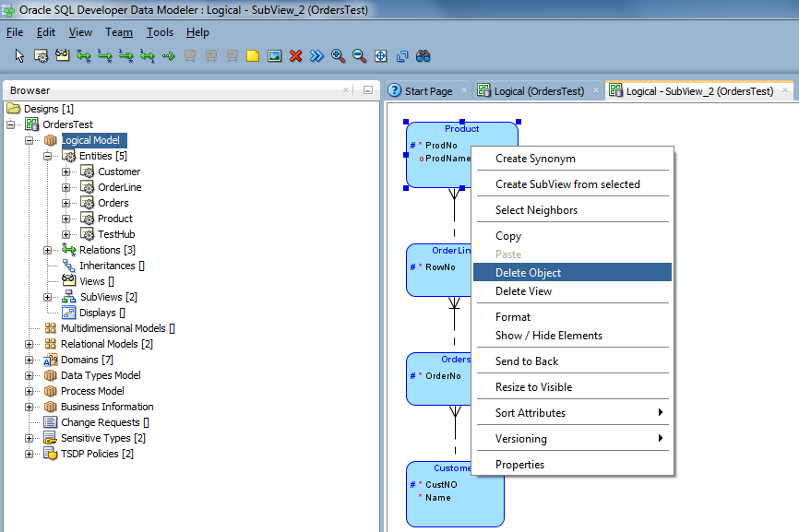The height and width of the screenshot is (532, 799).
Task: Select the yellow New Note tool
Action: point(253,56)
